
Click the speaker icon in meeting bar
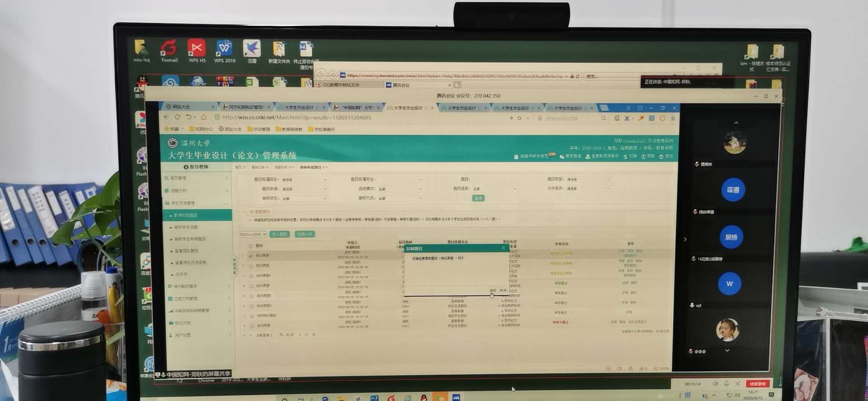[715, 383]
